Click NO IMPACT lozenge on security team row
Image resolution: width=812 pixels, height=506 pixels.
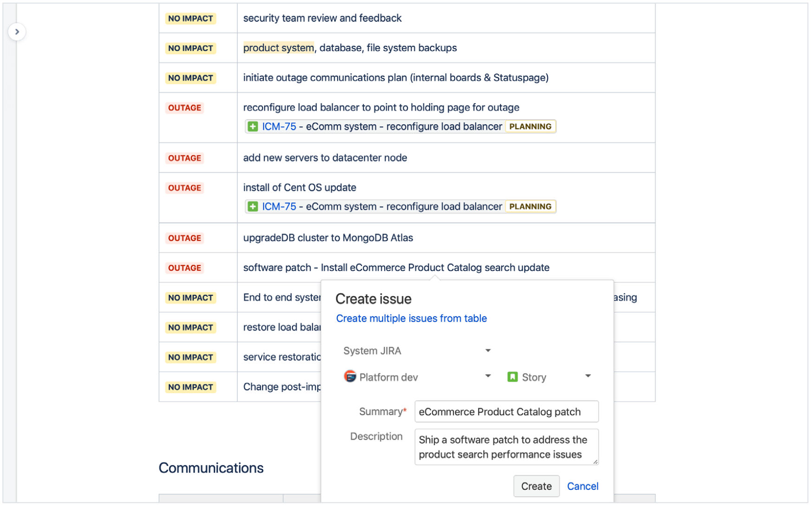(x=190, y=18)
